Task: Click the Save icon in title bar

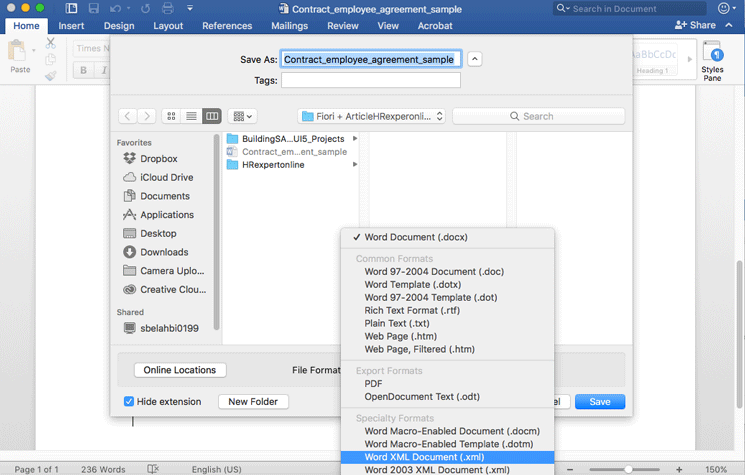Action: tap(94, 8)
